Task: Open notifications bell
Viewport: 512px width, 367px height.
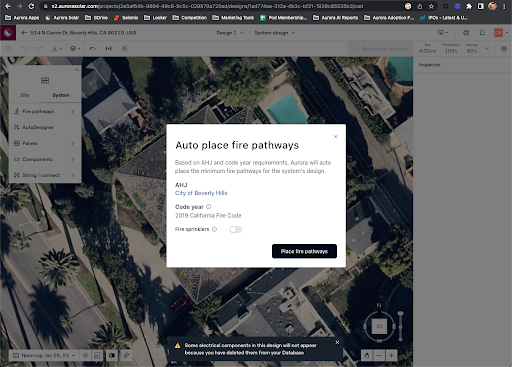Action: point(482,33)
